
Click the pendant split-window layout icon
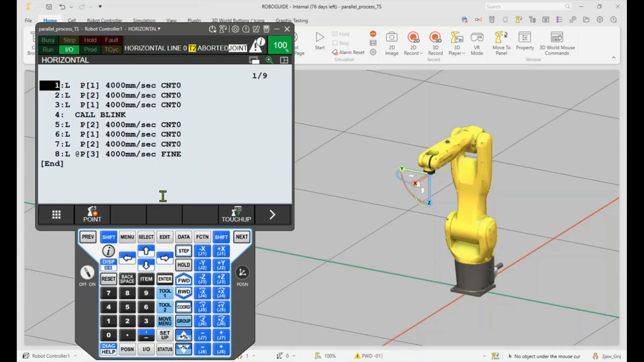pos(284,60)
